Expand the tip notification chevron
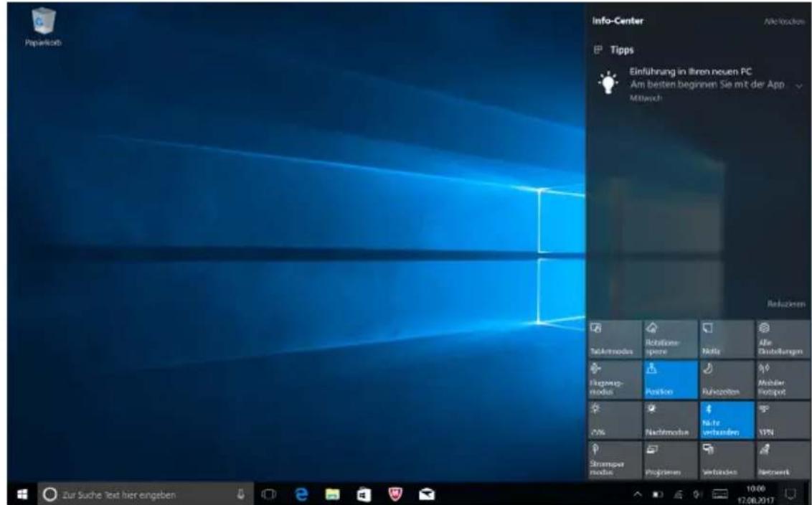 point(798,86)
